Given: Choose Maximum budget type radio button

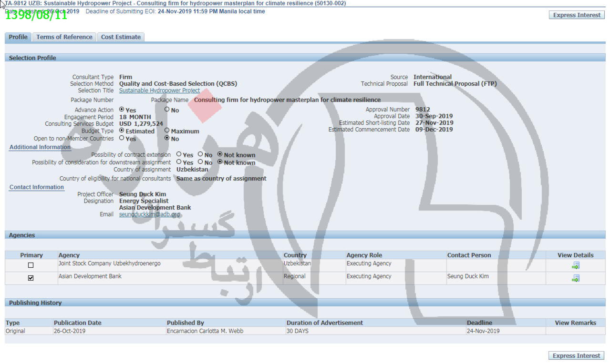Looking at the screenshot, I should coord(167,131).
